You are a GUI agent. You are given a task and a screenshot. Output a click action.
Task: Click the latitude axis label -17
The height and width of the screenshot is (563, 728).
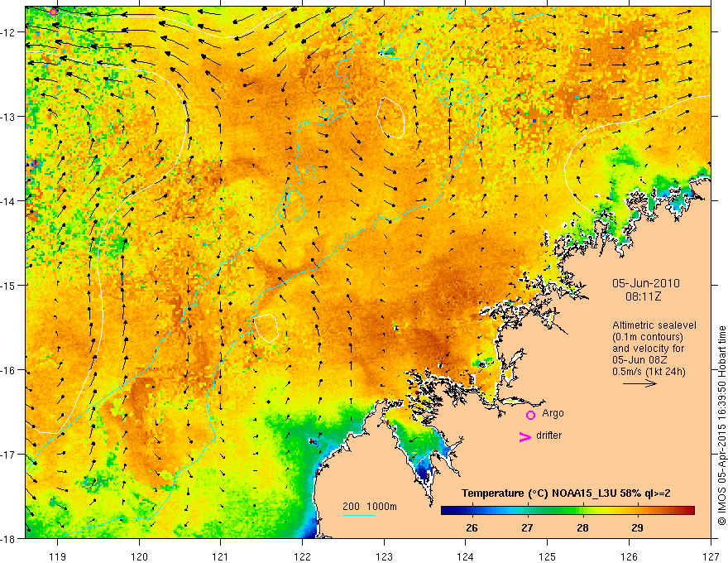tap(9, 454)
